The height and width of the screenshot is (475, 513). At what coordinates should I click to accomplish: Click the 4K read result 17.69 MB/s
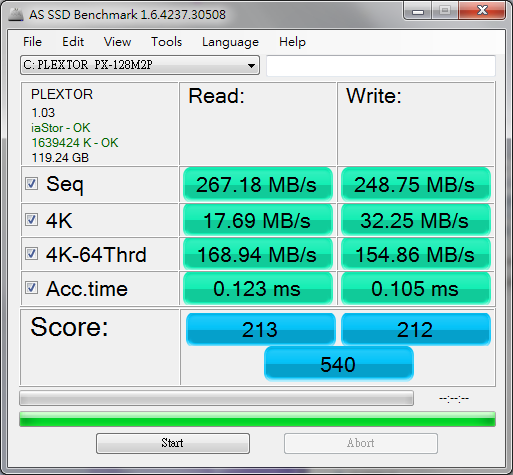[x=258, y=220]
